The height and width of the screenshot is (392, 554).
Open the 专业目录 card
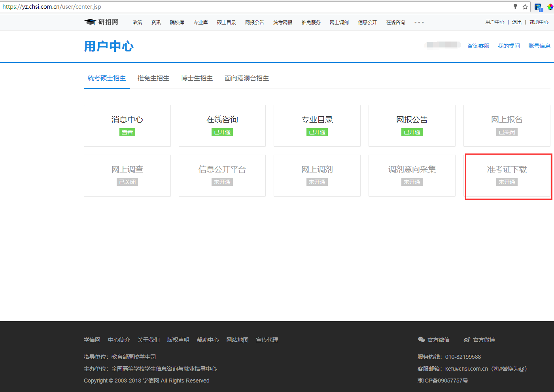tap(317, 125)
